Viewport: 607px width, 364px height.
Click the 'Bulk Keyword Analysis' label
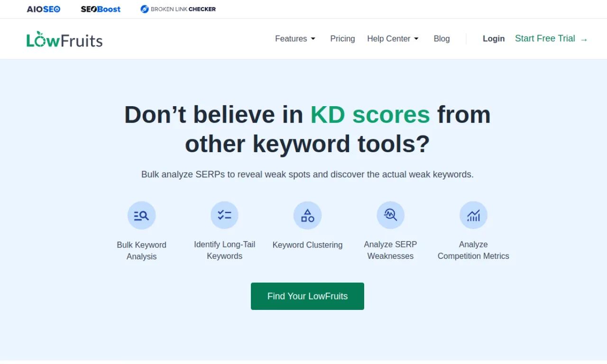point(141,251)
